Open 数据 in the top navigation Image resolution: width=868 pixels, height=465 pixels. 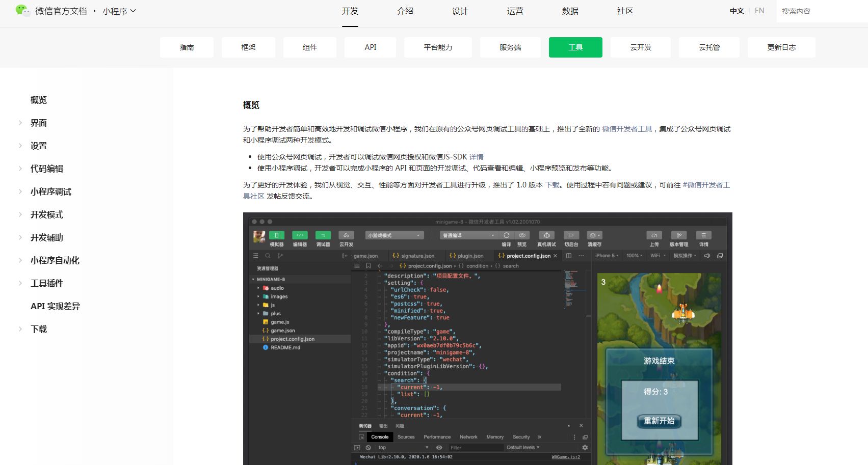point(570,11)
